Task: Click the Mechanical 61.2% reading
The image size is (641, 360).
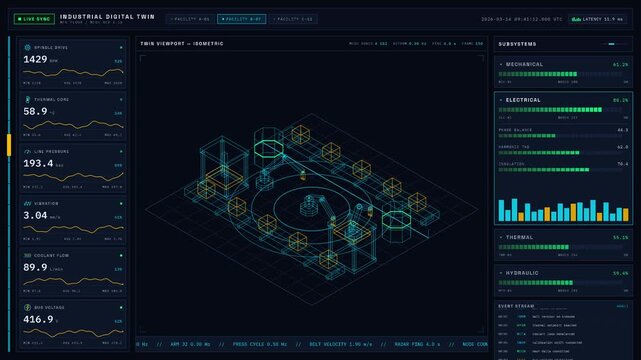Action: pyautogui.click(x=621, y=65)
